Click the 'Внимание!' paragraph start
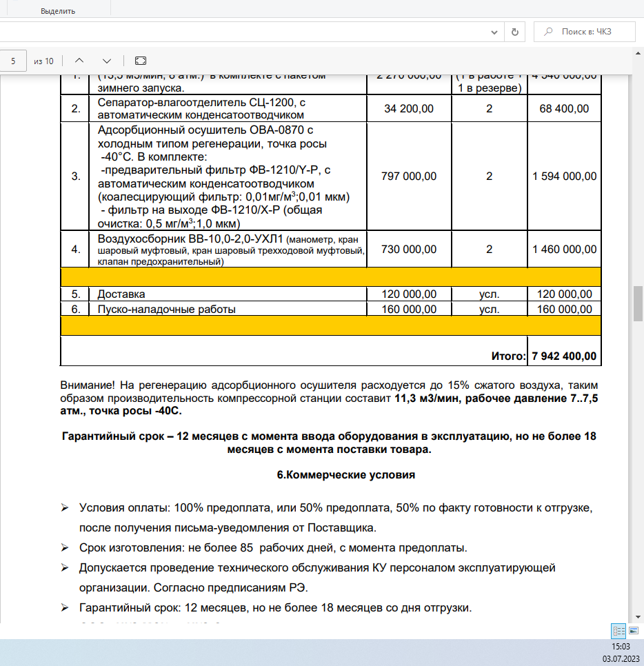 [87, 385]
